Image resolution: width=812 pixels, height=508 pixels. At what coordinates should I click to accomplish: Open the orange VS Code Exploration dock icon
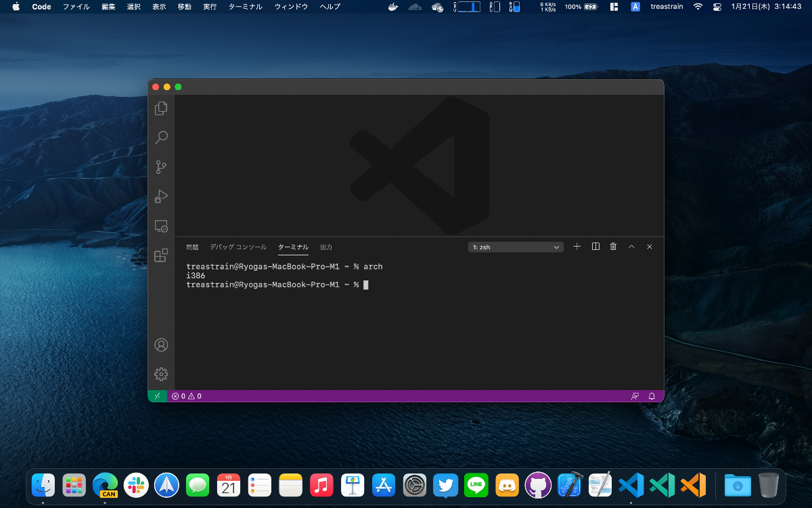click(693, 484)
